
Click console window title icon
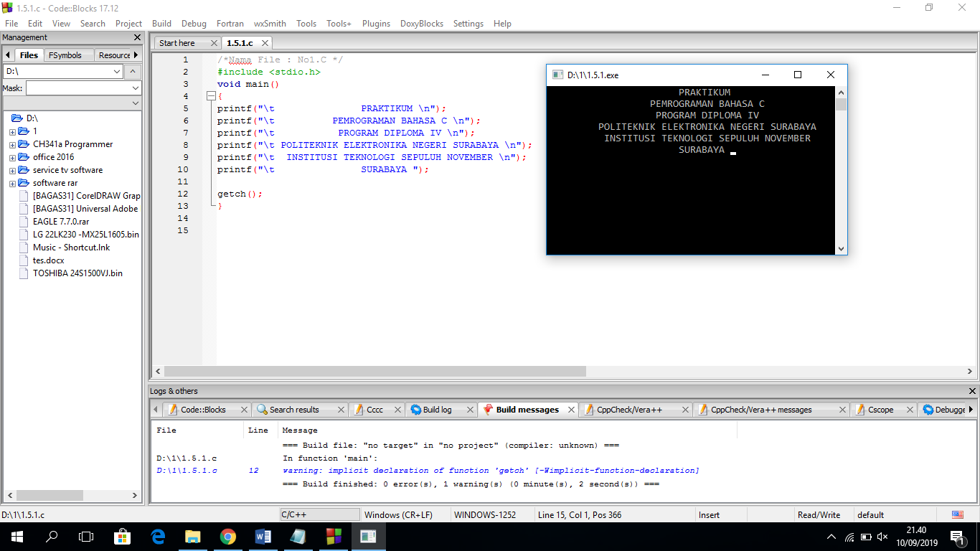click(x=557, y=75)
